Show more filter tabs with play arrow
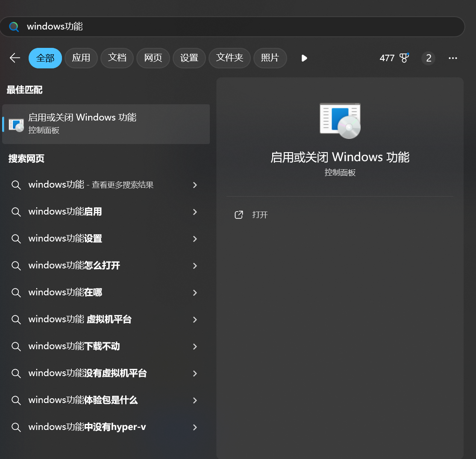476x459 pixels. (304, 58)
